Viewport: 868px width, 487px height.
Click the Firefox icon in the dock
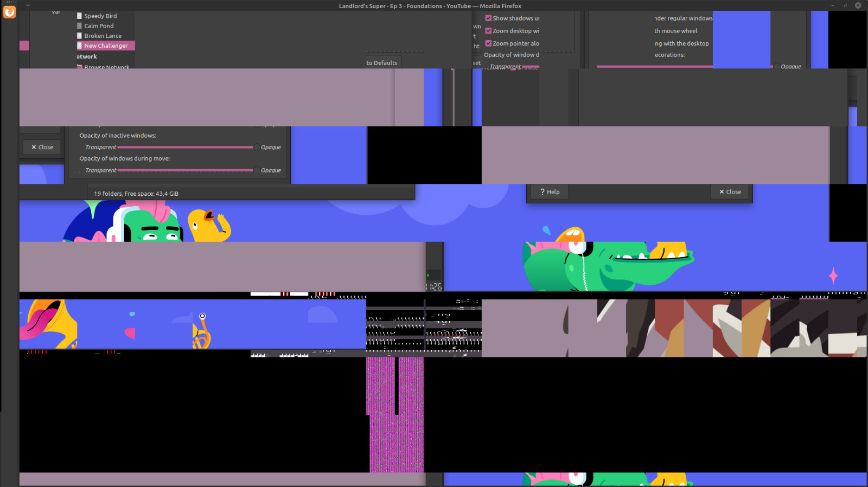click(9, 11)
